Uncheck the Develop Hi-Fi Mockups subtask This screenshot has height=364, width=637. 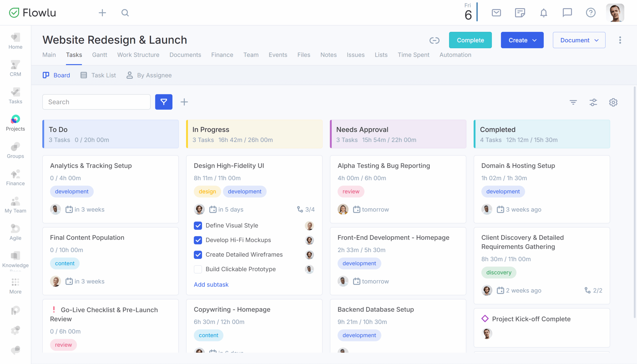[198, 240]
